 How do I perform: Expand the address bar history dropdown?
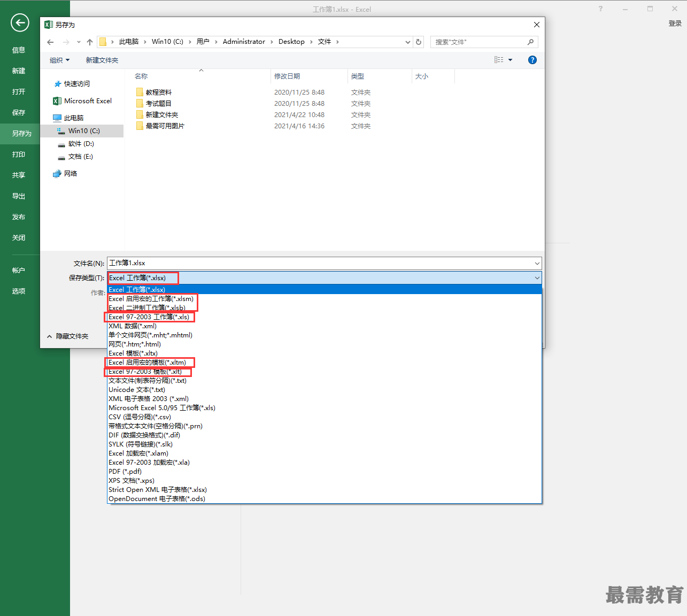click(408, 42)
